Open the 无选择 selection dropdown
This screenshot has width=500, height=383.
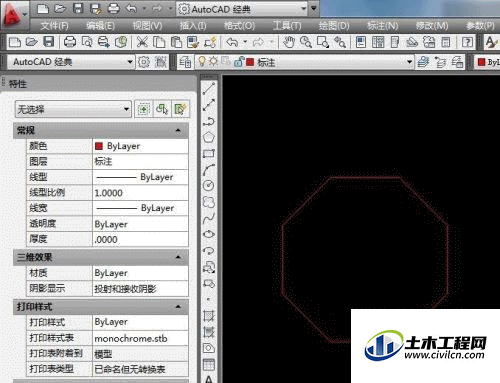(73, 109)
